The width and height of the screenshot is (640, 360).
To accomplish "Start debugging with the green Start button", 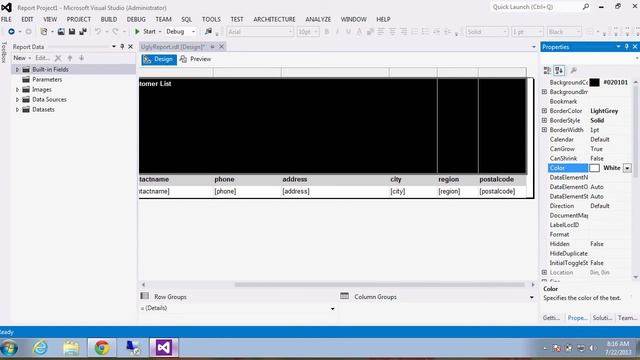I will coord(145,31).
